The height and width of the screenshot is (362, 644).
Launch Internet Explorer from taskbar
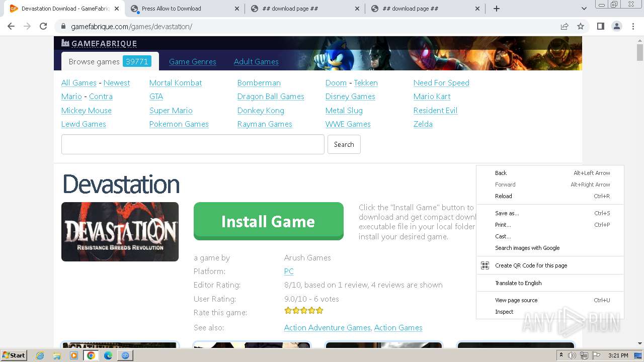point(40,355)
